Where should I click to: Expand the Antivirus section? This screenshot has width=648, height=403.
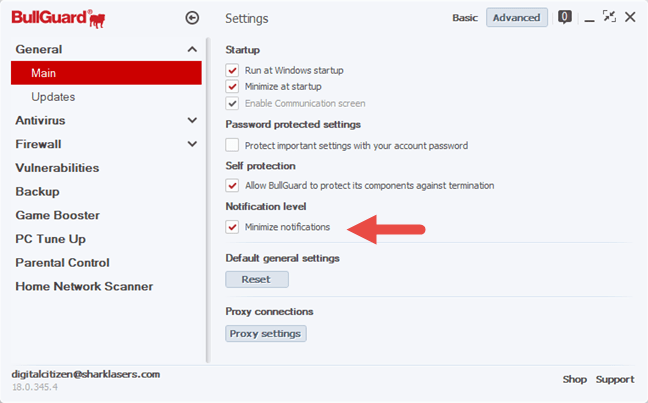coord(192,121)
